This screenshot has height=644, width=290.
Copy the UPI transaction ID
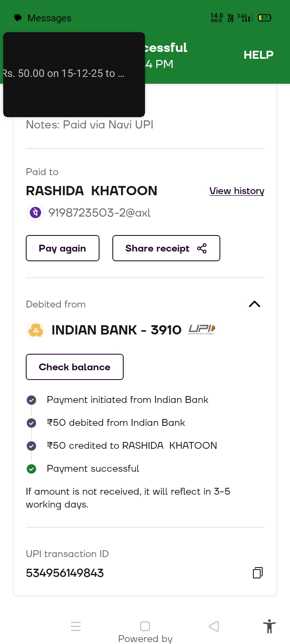pyautogui.click(x=258, y=573)
